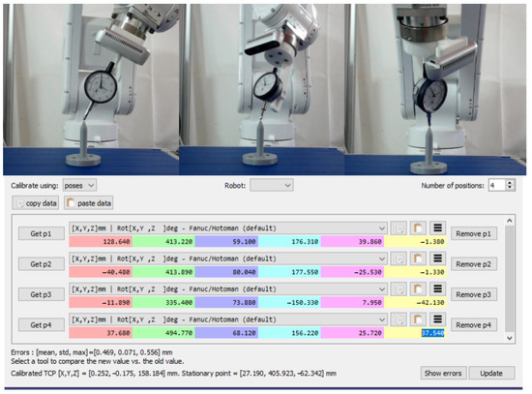The image size is (532, 394).
Task: Open the 'Calibrate using' poses dropdown
Action: [79, 186]
